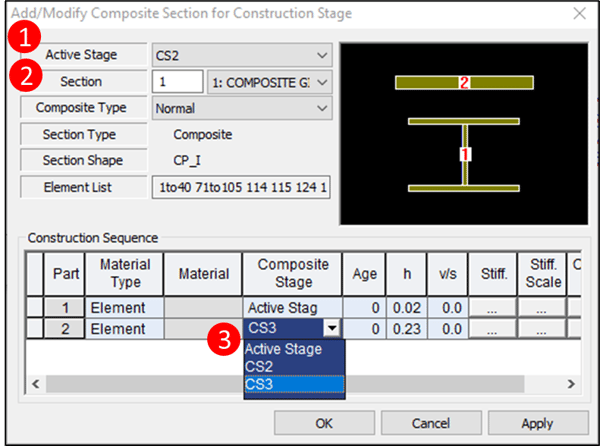The width and height of the screenshot is (600, 446).
Task: Open the Stiff. Scale button for Part 2
Action: pyautogui.click(x=541, y=329)
